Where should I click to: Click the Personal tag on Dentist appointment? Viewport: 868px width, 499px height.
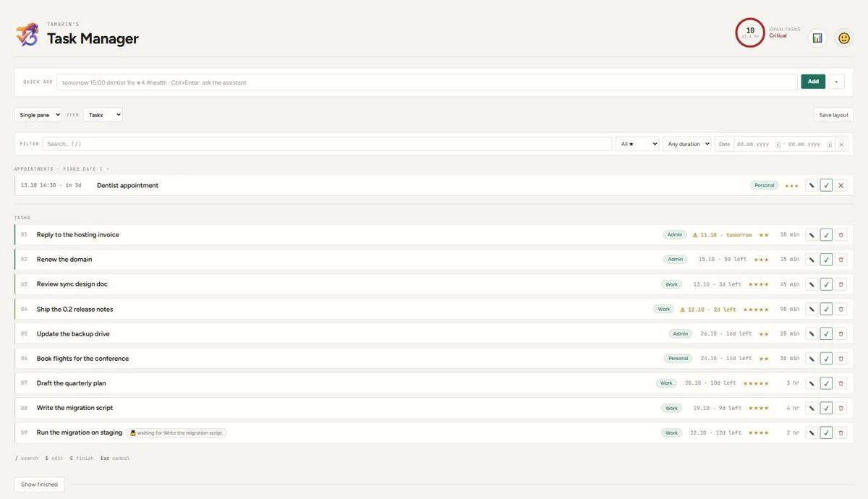click(765, 186)
